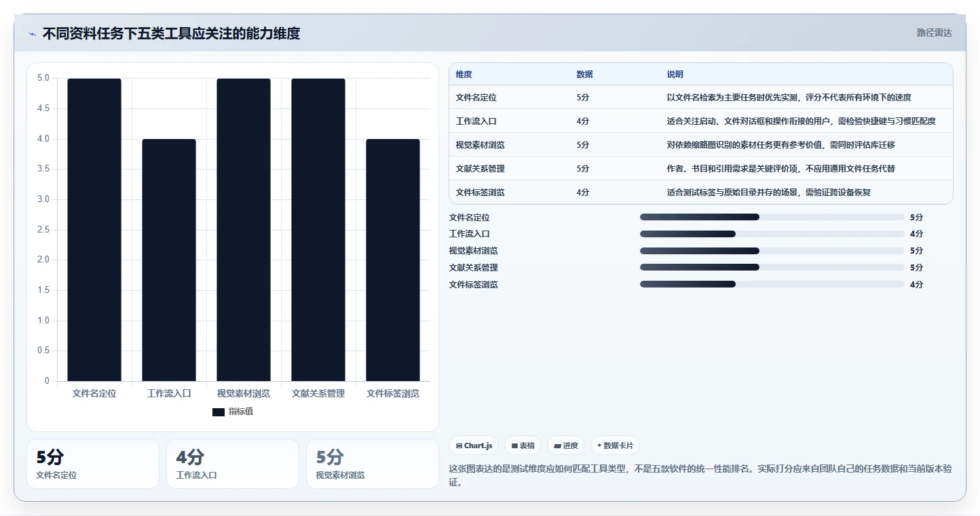This screenshot has height=516, width=980.
Task: Click the 文献关系管理 bar in the chart
Action: coord(318,230)
